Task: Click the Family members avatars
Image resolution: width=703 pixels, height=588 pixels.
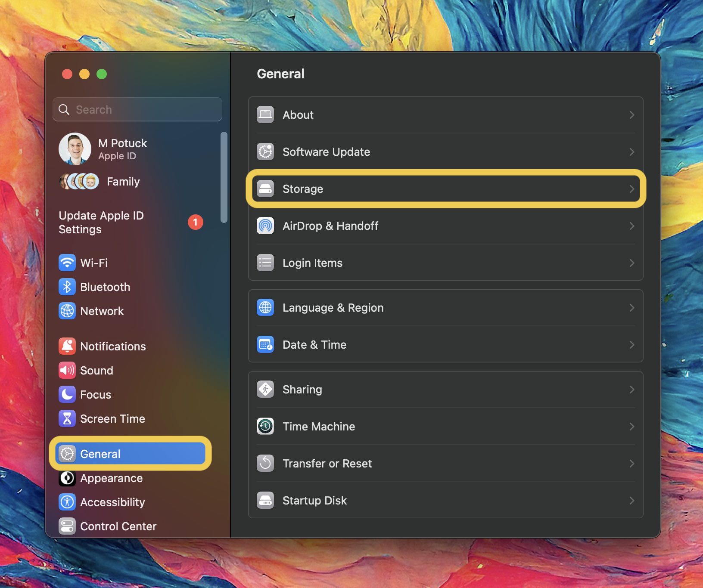Action: 79,181
